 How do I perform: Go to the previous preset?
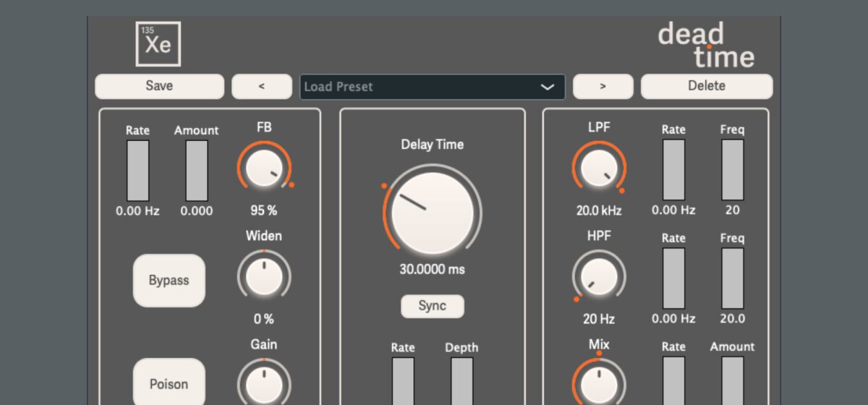[262, 87]
